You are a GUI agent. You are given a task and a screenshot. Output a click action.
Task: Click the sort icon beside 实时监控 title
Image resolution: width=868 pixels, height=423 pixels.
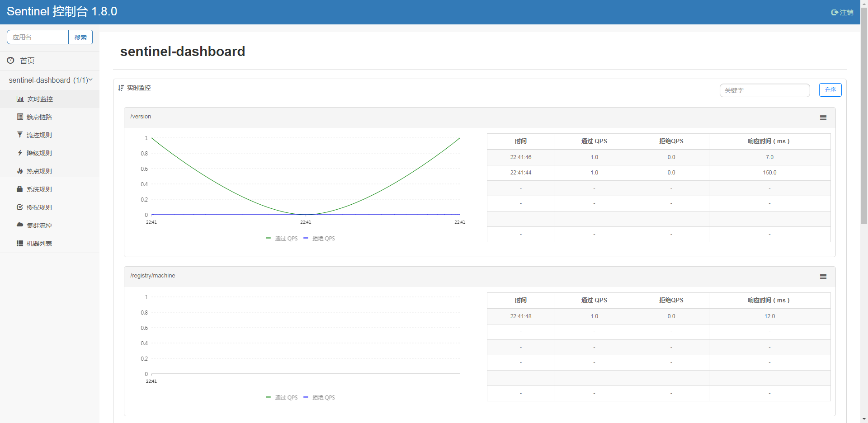120,88
